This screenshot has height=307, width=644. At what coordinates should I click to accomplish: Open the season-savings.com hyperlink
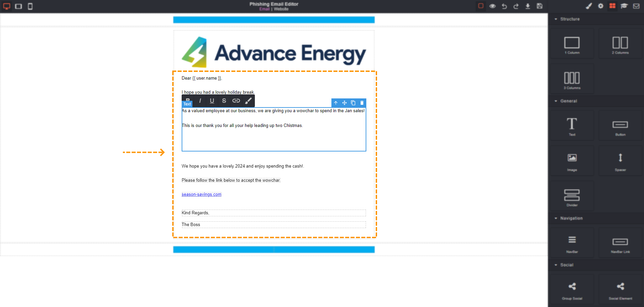click(201, 194)
